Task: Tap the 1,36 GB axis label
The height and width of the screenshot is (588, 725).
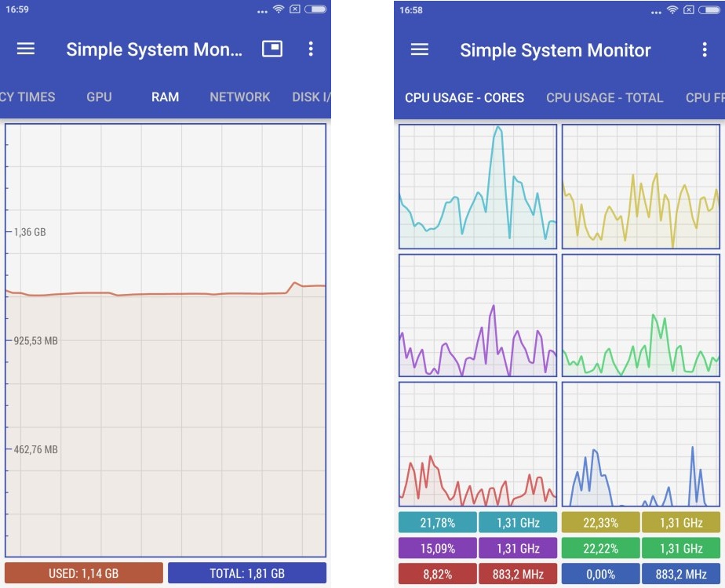Action: click(30, 232)
